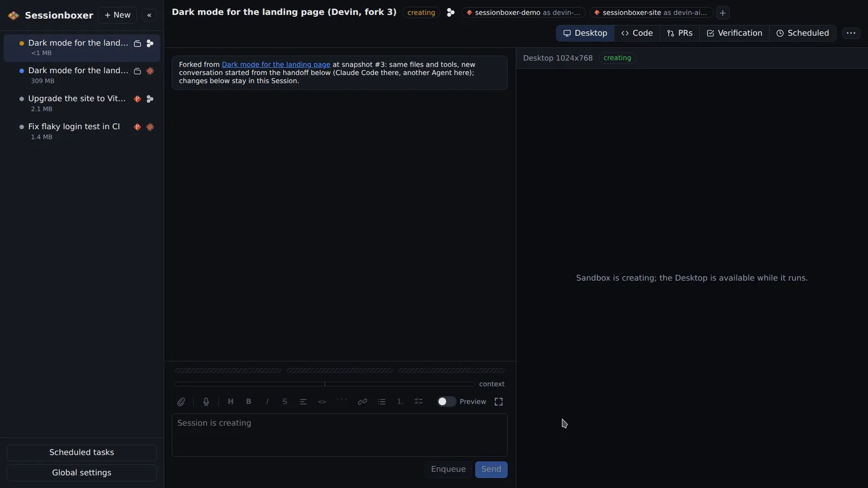This screenshot has width=868, height=488.
Task: Toggle the Preview switch on
Action: click(x=446, y=402)
